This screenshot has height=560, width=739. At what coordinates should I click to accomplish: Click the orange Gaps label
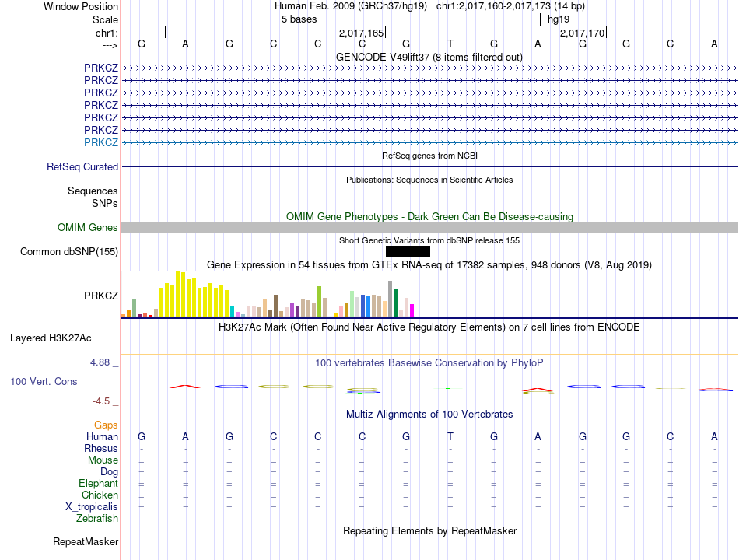(106, 425)
